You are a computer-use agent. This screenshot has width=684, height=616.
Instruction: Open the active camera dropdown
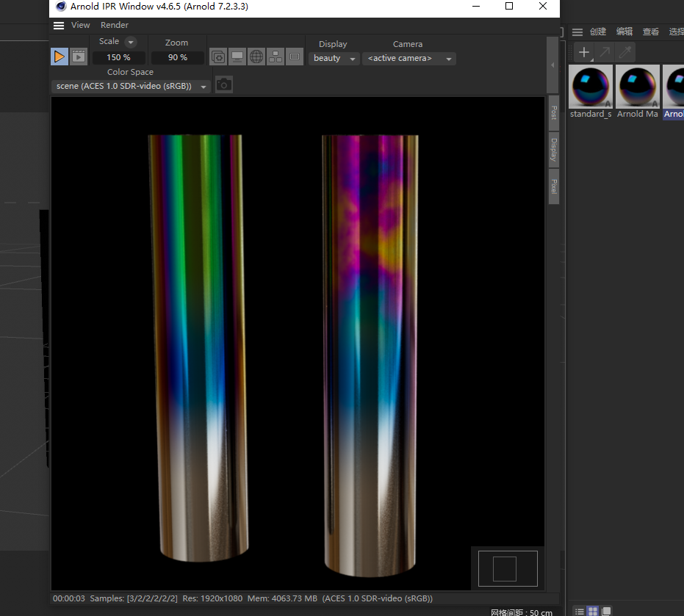coord(409,58)
